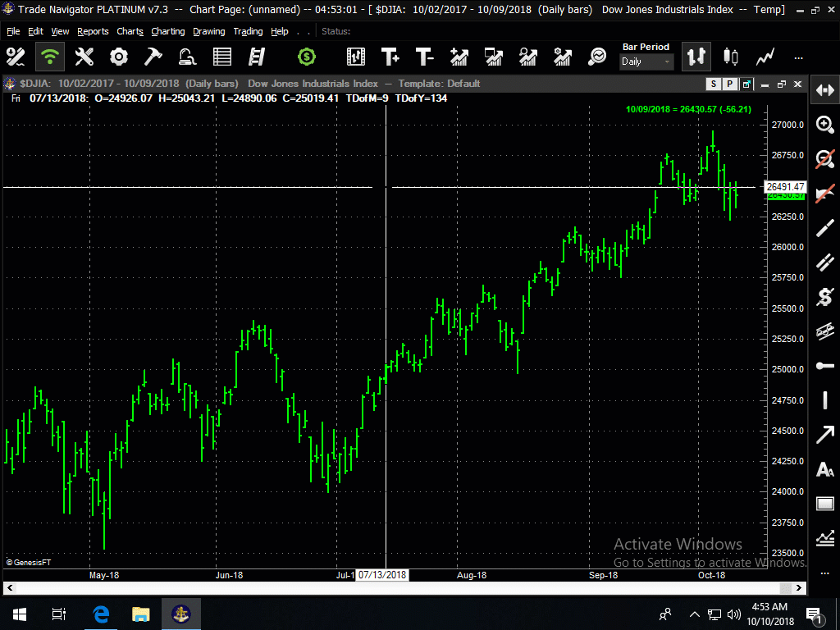The height and width of the screenshot is (630, 840).
Task: Open the taskbar volume control
Action: click(734, 614)
